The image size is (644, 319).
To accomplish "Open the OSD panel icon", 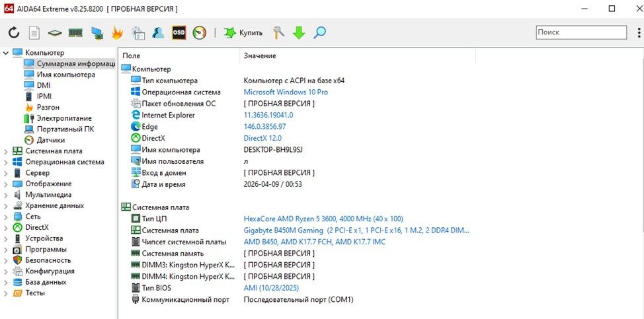I will 179,33.
